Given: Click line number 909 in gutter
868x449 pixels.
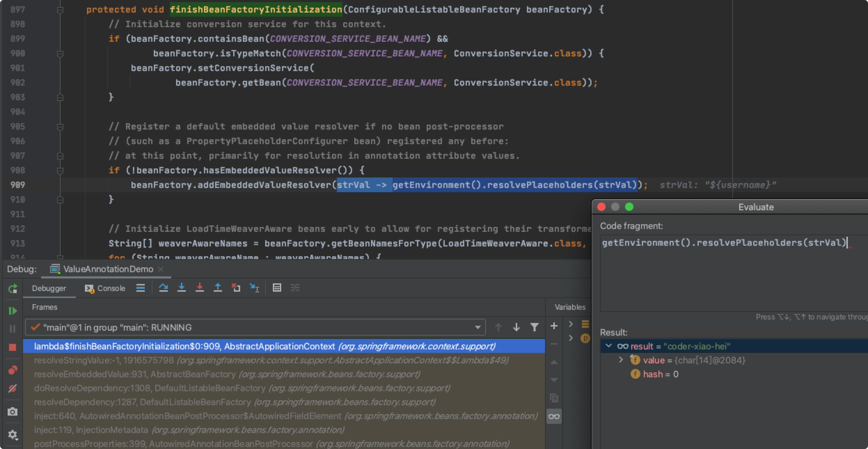Looking at the screenshot, I should point(17,185).
